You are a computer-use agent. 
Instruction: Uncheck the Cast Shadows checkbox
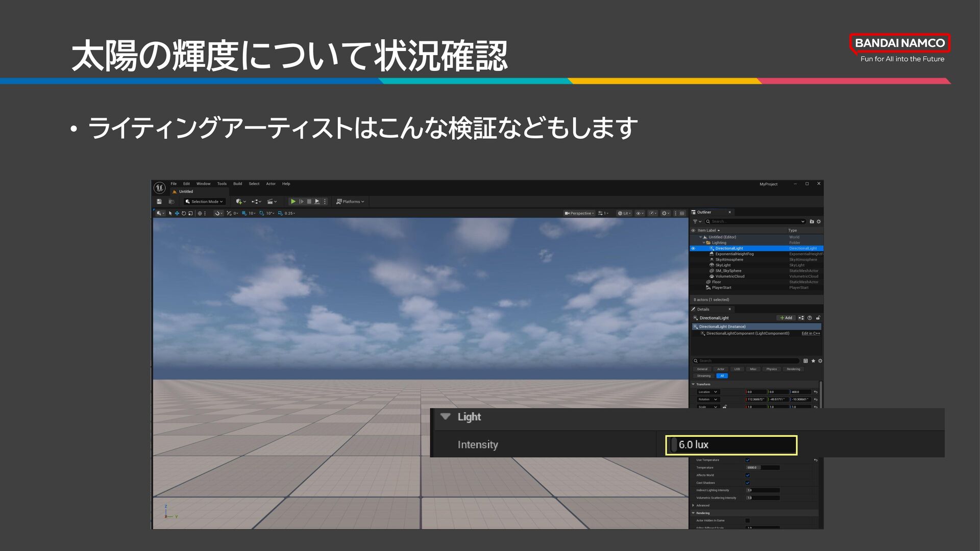tap(747, 483)
